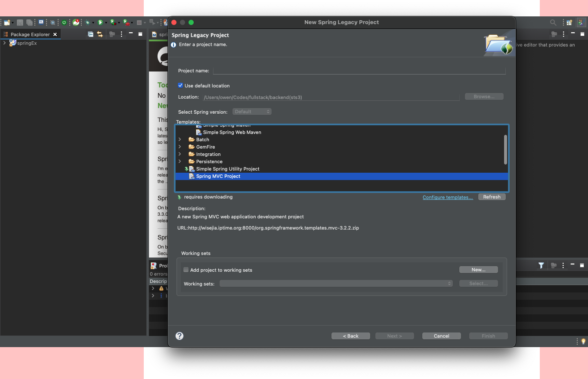The image size is (588, 379).
Task: Click the green power relaunch icon
Action: click(64, 22)
